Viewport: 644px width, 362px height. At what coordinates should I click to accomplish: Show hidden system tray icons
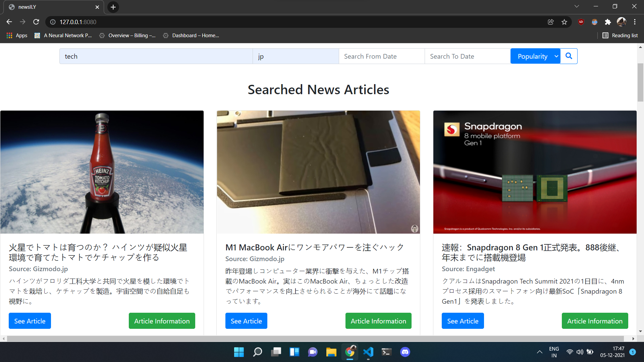[539, 352]
